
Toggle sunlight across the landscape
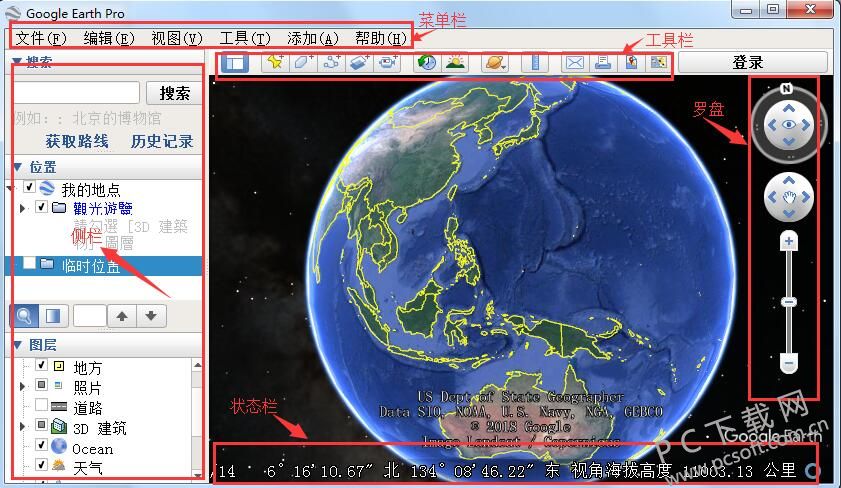click(x=455, y=62)
